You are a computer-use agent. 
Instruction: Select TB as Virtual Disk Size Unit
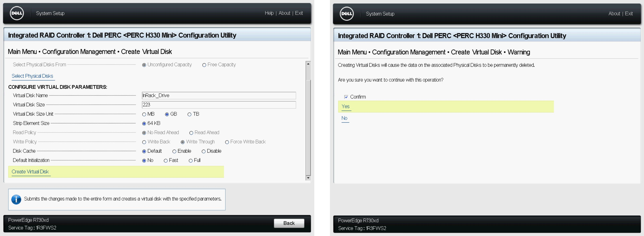pos(189,114)
